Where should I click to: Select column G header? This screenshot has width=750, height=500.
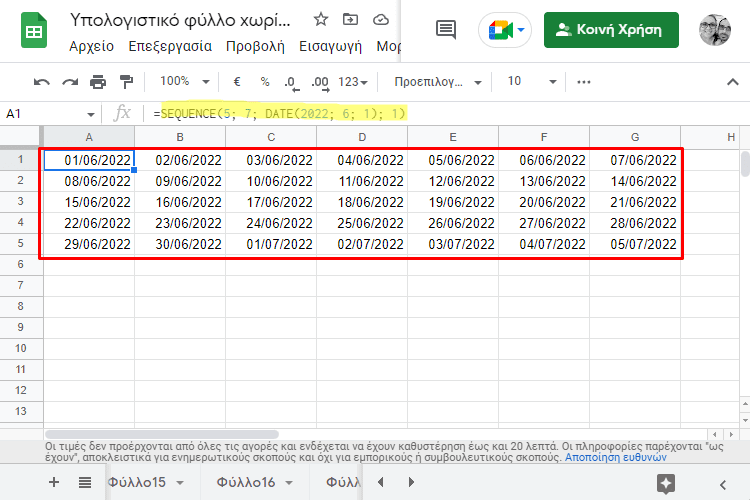click(635, 137)
